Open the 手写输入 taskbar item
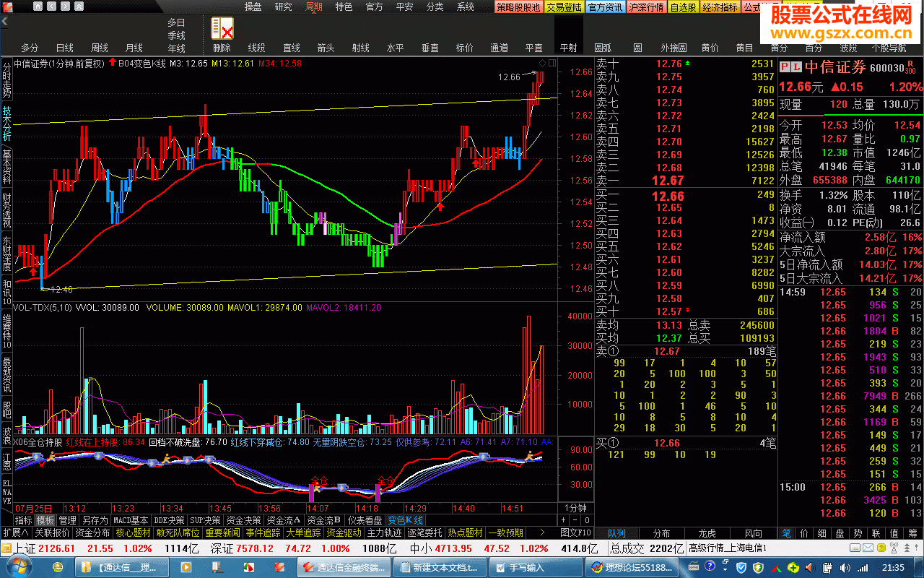924x578 pixels. click(534, 567)
